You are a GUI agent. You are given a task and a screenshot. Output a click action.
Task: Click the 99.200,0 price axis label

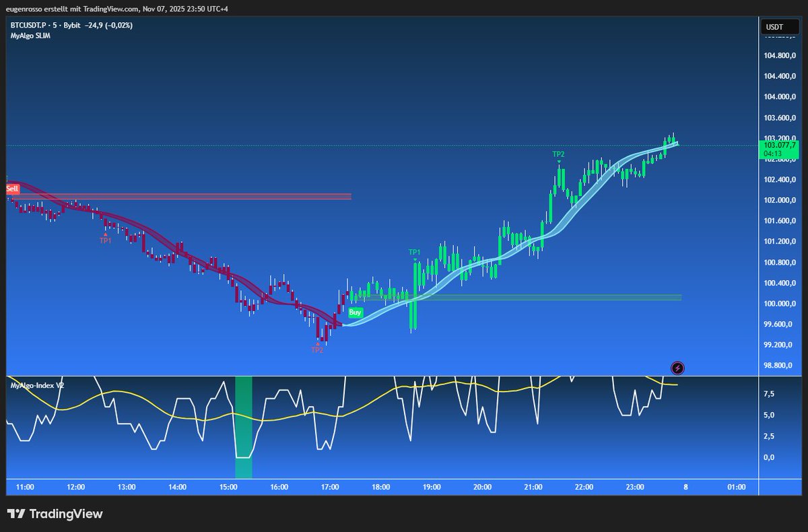click(x=779, y=345)
